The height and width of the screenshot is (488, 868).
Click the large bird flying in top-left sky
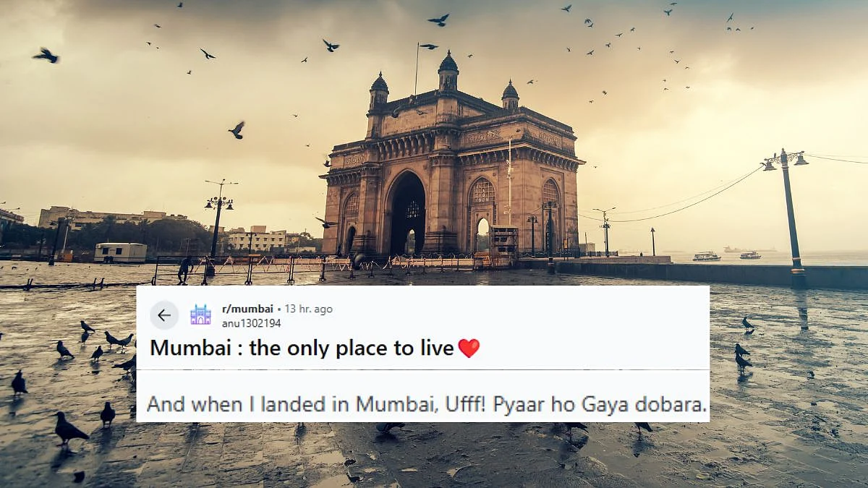pyautogui.click(x=46, y=55)
